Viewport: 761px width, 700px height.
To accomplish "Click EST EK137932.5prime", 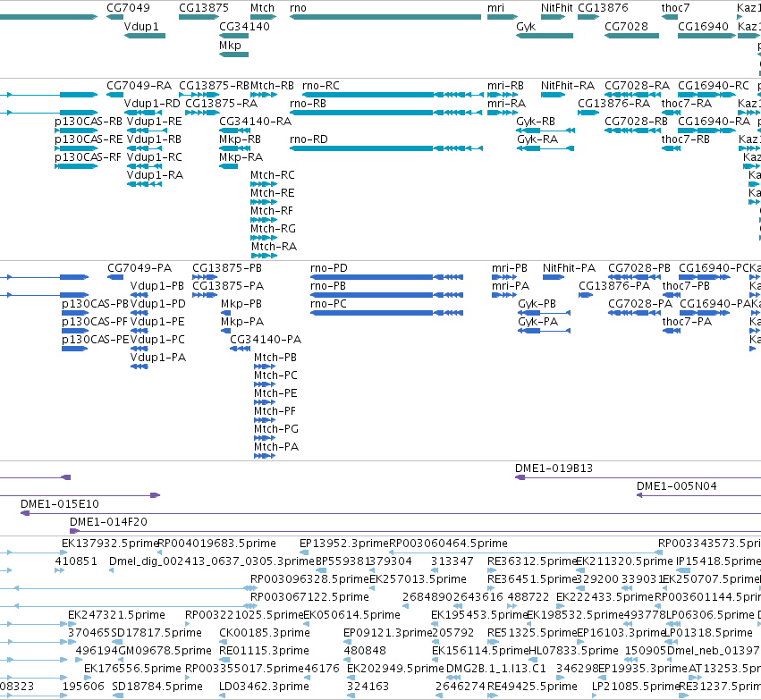I will (x=110, y=544).
